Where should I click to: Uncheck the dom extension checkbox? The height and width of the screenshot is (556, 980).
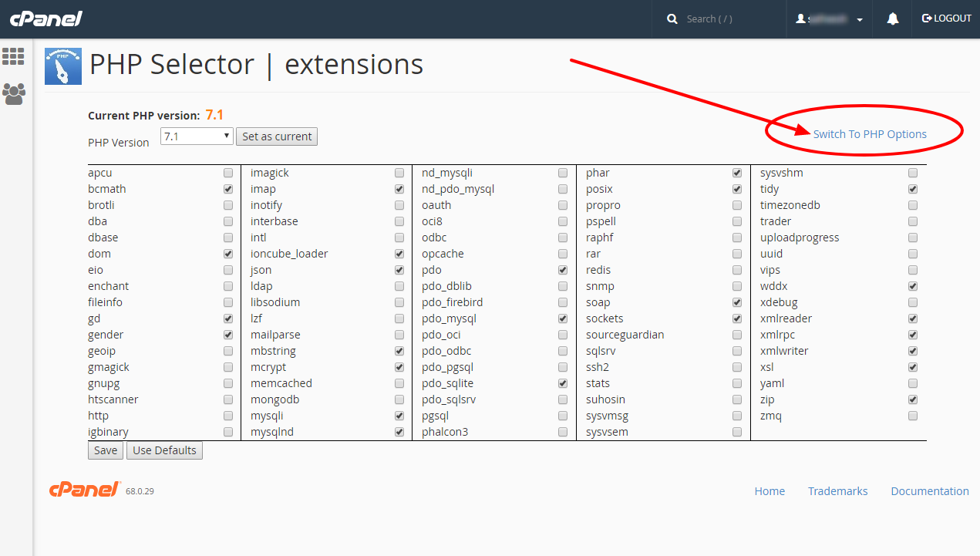[x=228, y=254]
